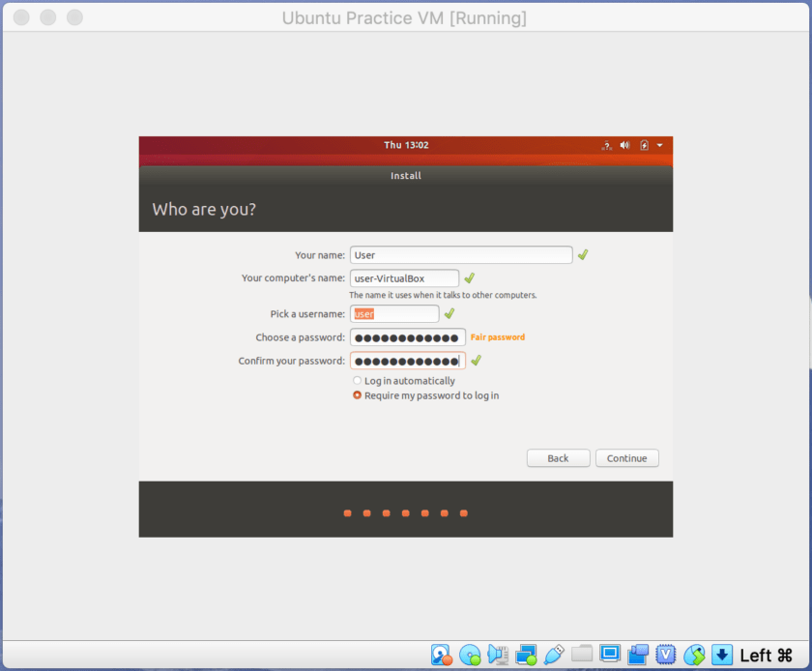Click the mouse integration status icon
Viewport: 812px width, 671px height.
[694, 655]
